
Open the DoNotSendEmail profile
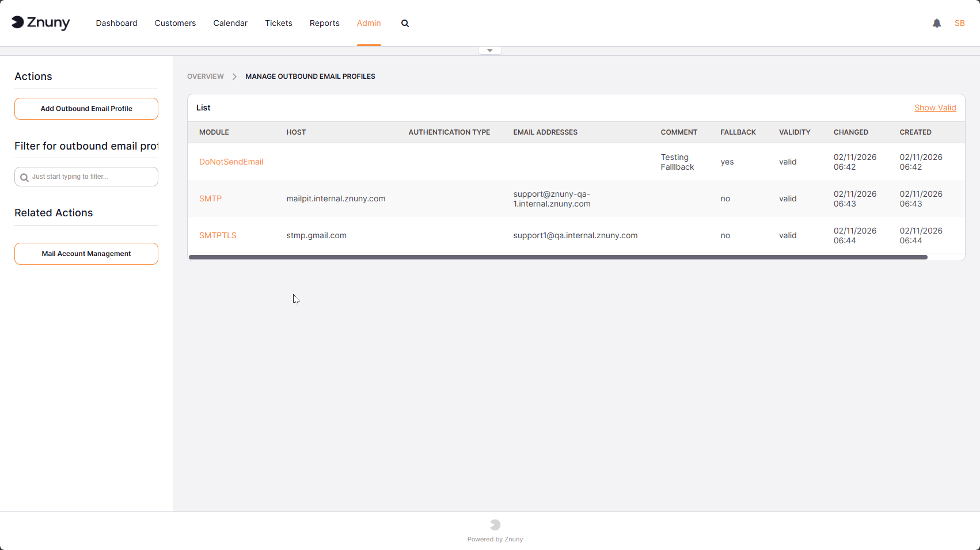pyautogui.click(x=231, y=162)
